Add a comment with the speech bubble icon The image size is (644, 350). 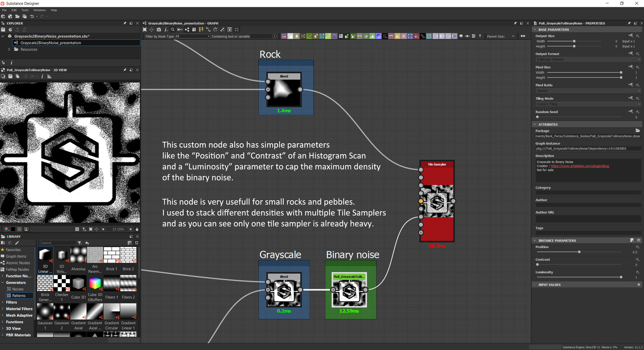(x=461, y=36)
